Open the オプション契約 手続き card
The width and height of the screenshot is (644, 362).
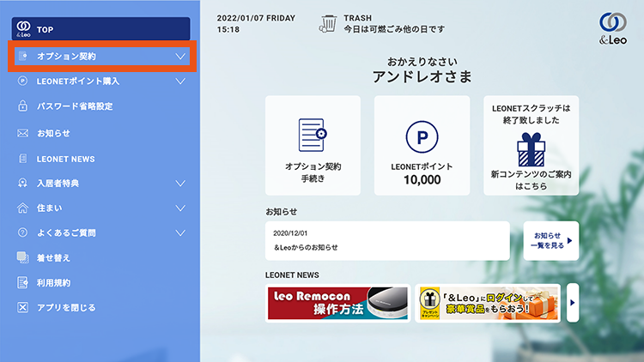coord(313,145)
